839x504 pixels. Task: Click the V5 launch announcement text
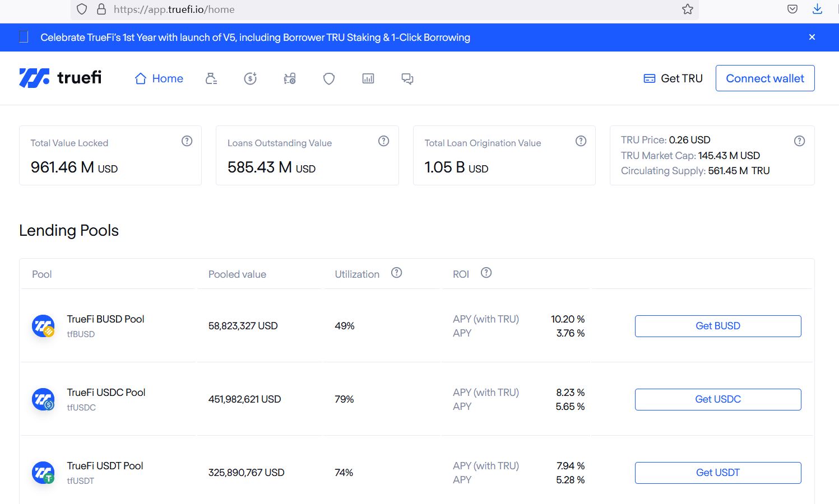coord(256,38)
